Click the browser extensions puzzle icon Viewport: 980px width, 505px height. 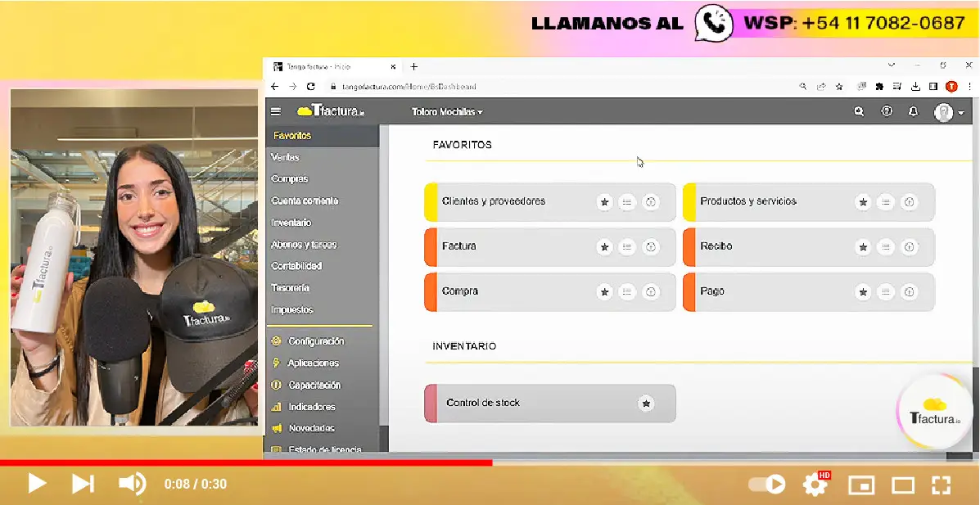[879, 86]
